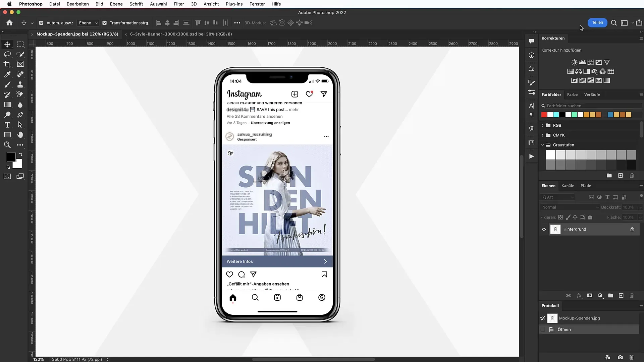Click the Mockup-Spenden.jpg thumbnail in Protokoll
This screenshot has width=644, height=362.
pyautogui.click(x=552, y=318)
